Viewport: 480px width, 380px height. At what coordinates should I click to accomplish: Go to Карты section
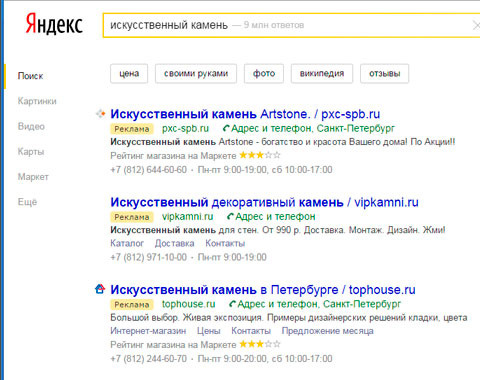pos(31,152)
